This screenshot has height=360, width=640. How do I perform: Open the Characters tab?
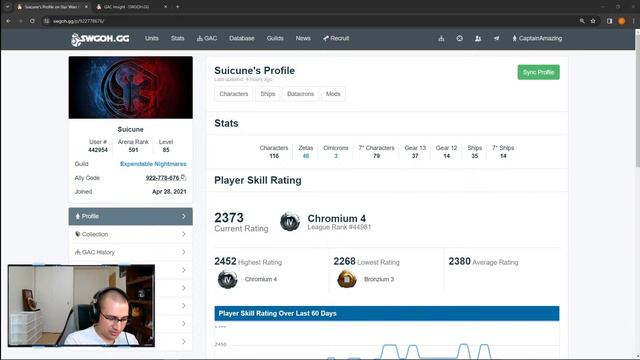click(233, 94)
